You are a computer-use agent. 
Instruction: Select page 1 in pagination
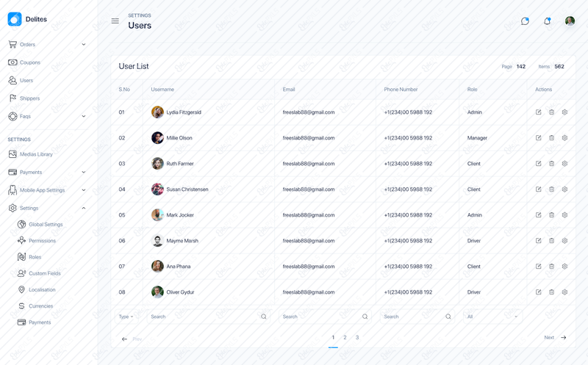point(333,337)
